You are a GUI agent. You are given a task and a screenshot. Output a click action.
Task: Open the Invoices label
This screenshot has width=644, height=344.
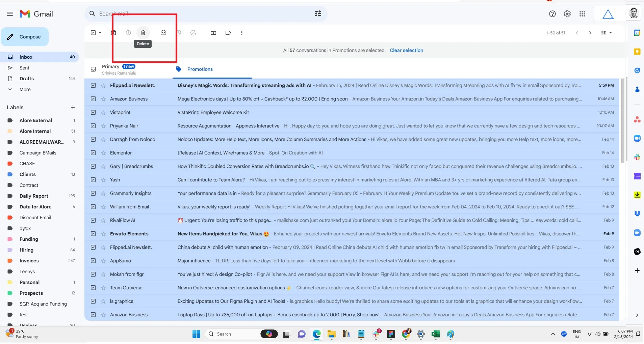pyautogui.click(x=40, y=261)
